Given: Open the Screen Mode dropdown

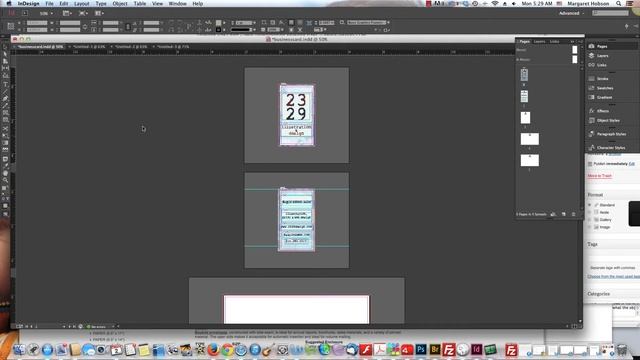Looking at the screenshot, I should tap(83, 13).
